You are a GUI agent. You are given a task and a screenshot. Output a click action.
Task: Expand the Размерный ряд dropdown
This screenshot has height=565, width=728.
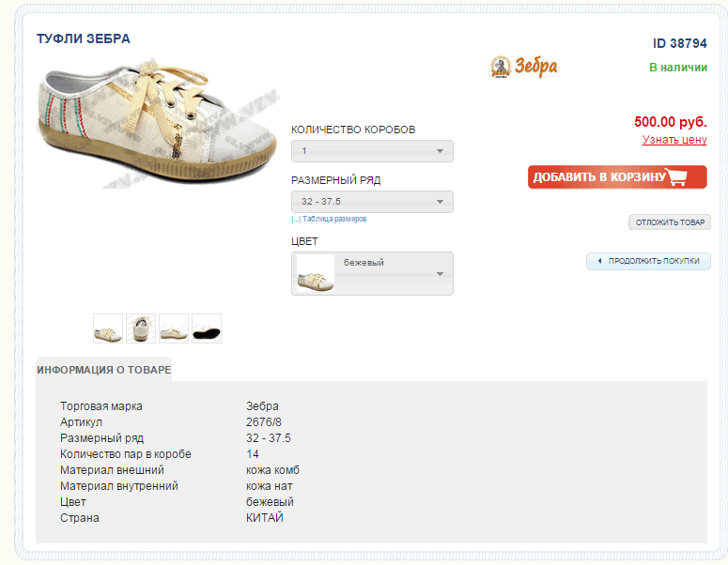(x=372, y=202)
